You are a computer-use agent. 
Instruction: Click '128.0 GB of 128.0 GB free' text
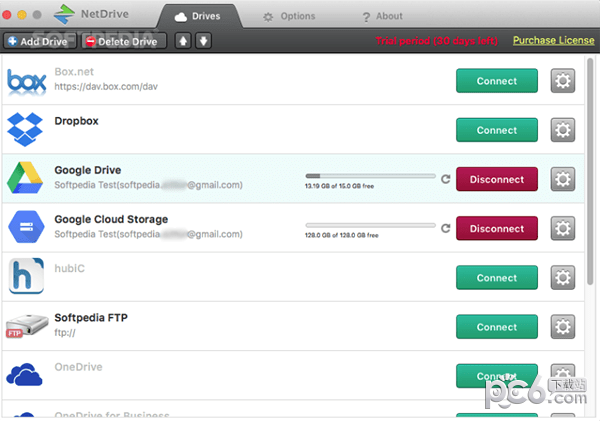coord(341,235)
